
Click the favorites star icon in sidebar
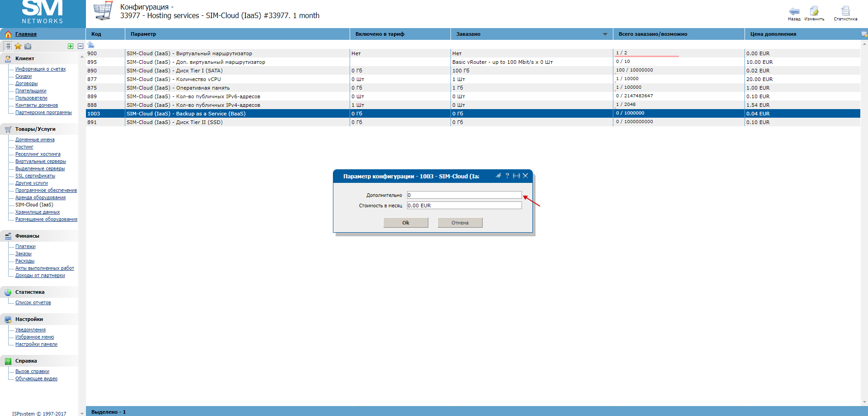18,46
